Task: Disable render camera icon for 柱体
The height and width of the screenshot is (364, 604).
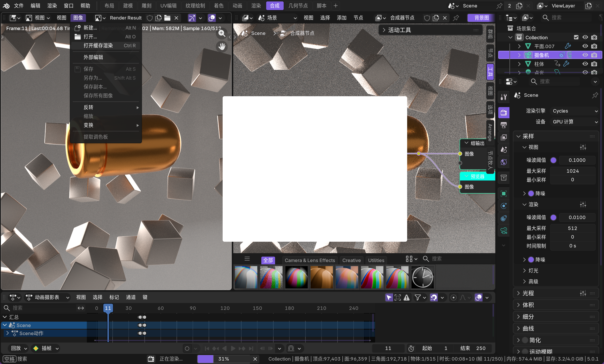Action: [x=594, y=64]
